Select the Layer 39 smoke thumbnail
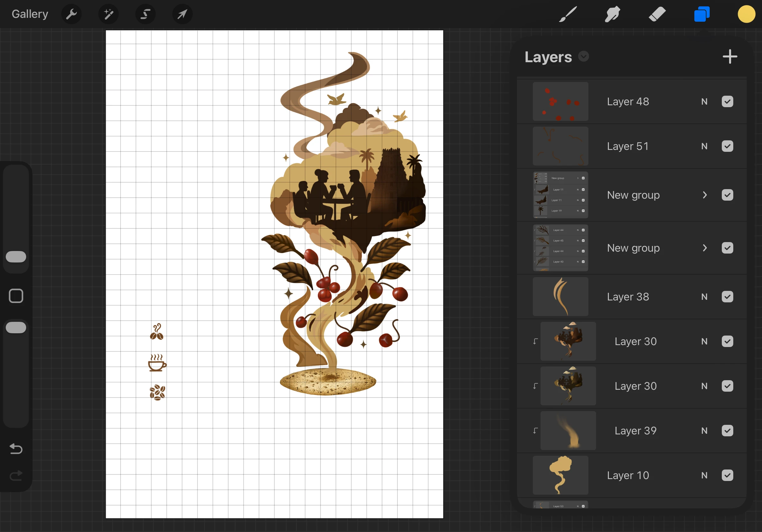 click(x=568, y=431)
